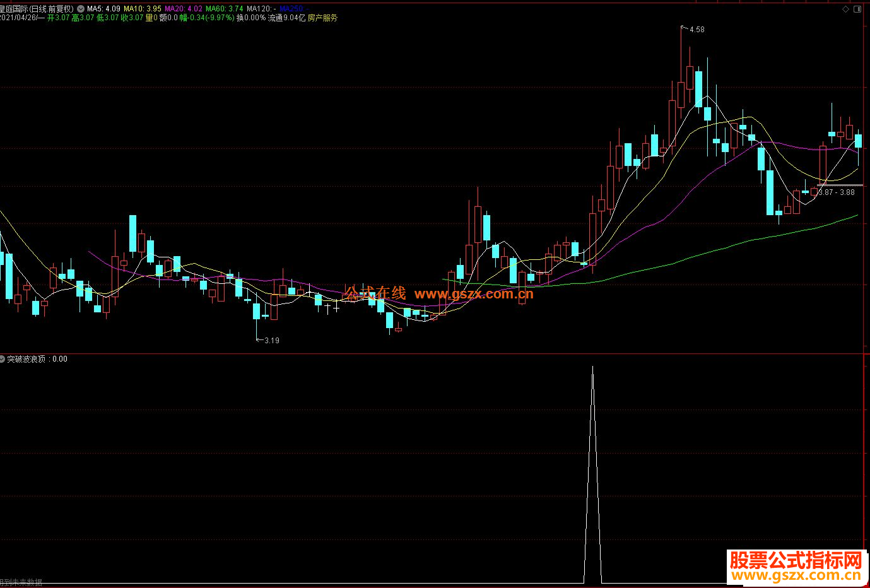
Task: Open the dropdown before 突破波浪顶 indicator label
Action: coord(3,359)
